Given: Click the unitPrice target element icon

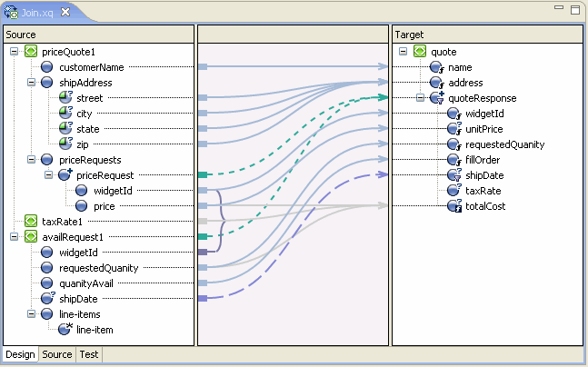Looking at the screenshot, I should tap(454, 129).
